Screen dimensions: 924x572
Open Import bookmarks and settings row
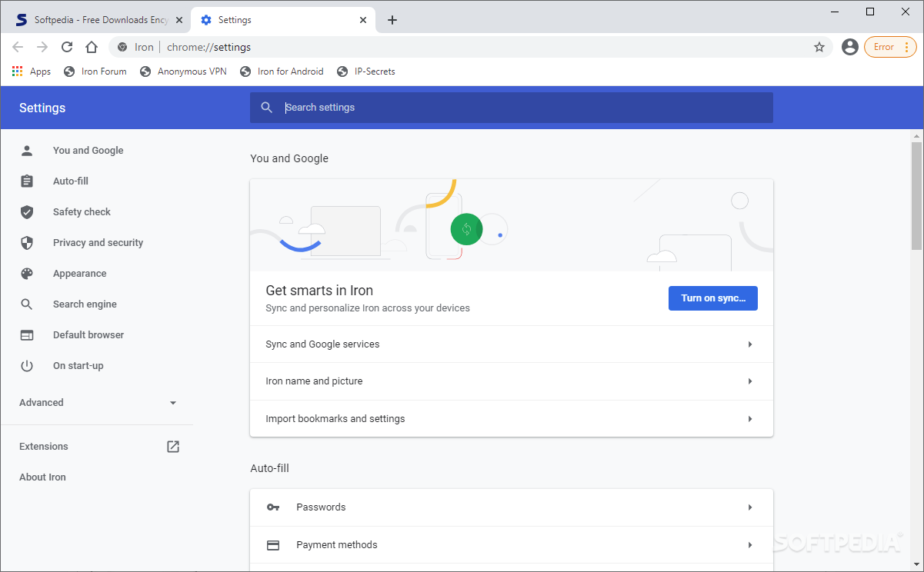click(x=512, y=419)
